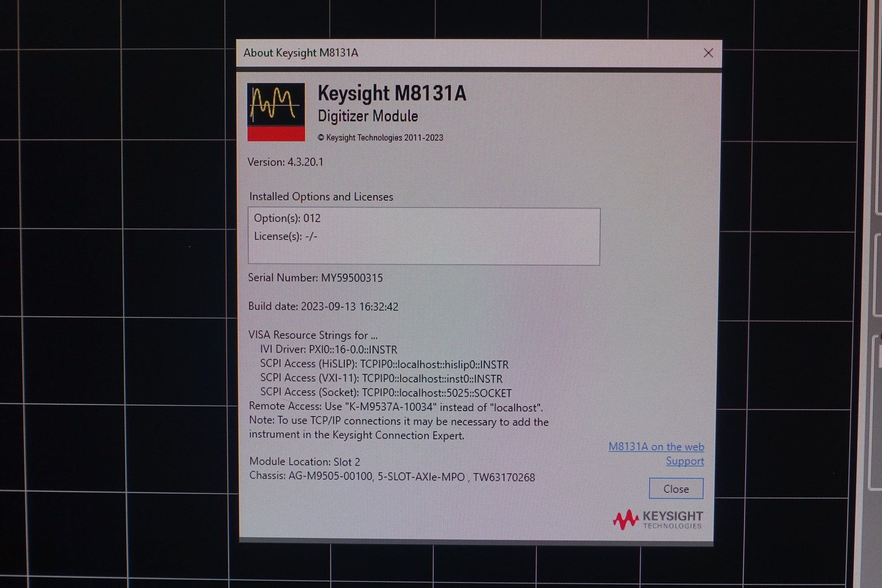Click the Chassis: AG-M9505-00100 line
Image resolution: width=882 pixels, height=588 pixels.
[x=392, y=477]
